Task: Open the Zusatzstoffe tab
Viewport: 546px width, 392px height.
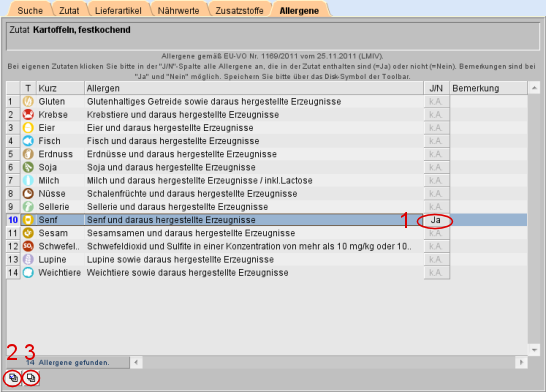Action: (239, 10)
